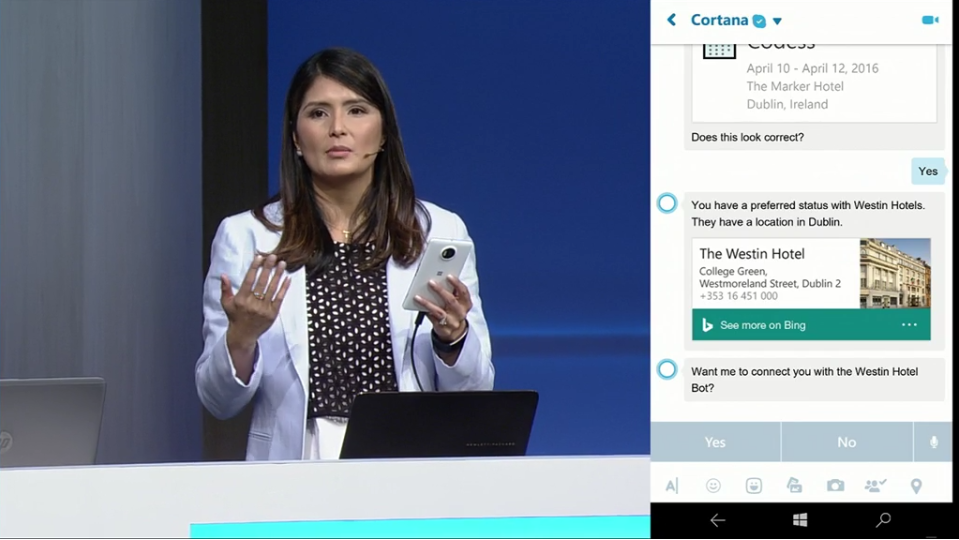Click the sent 'Yes' message bubble
The image size is (959, 540).
tap(927, 171)
